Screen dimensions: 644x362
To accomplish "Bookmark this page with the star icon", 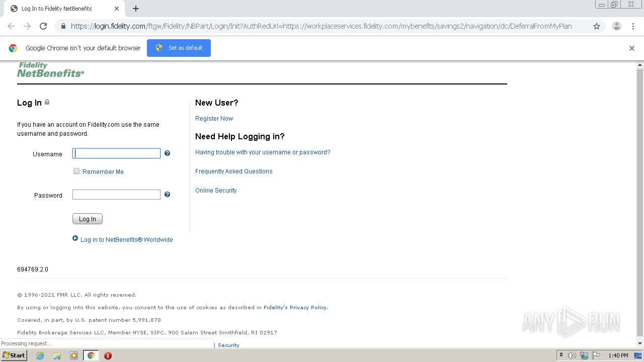I will [597, 26].
